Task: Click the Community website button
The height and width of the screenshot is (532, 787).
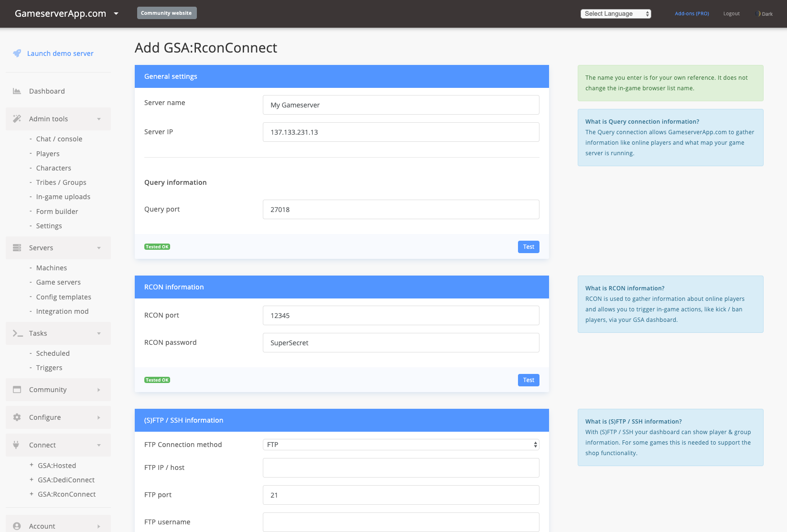Action: [x=167, y=13]
